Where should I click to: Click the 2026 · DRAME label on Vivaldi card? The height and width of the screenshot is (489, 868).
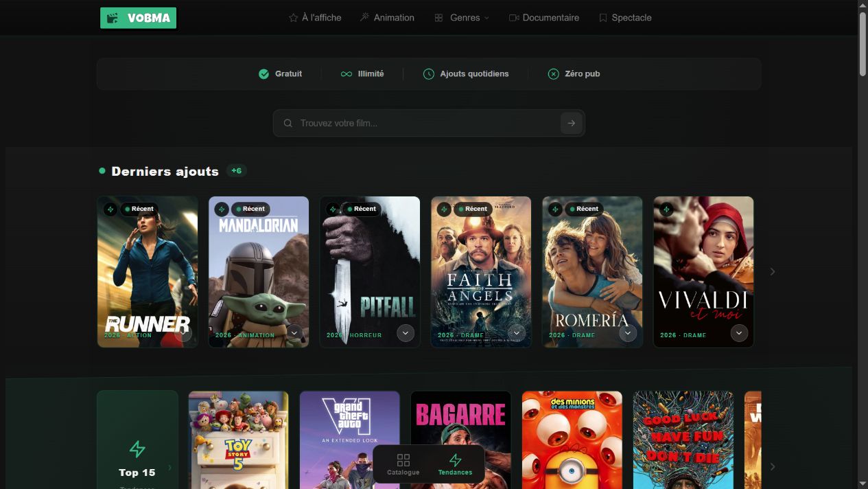tap(683, 335)
